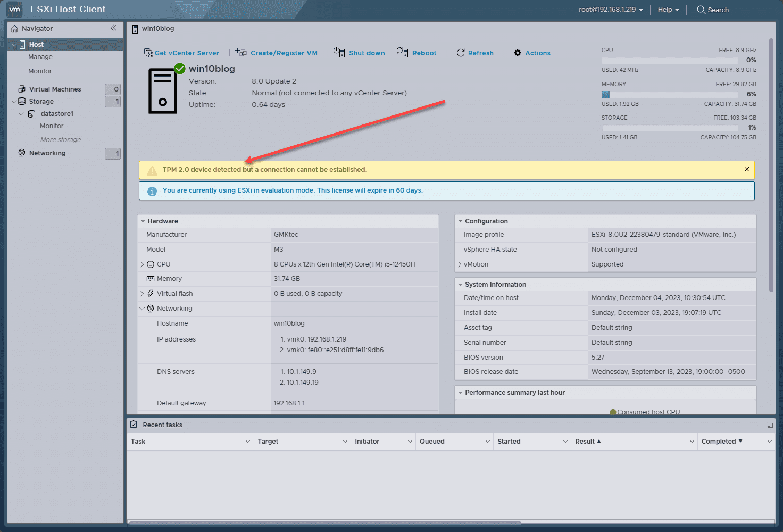
Task: Expand the Virtual flash row
Action: click(142, 294)
